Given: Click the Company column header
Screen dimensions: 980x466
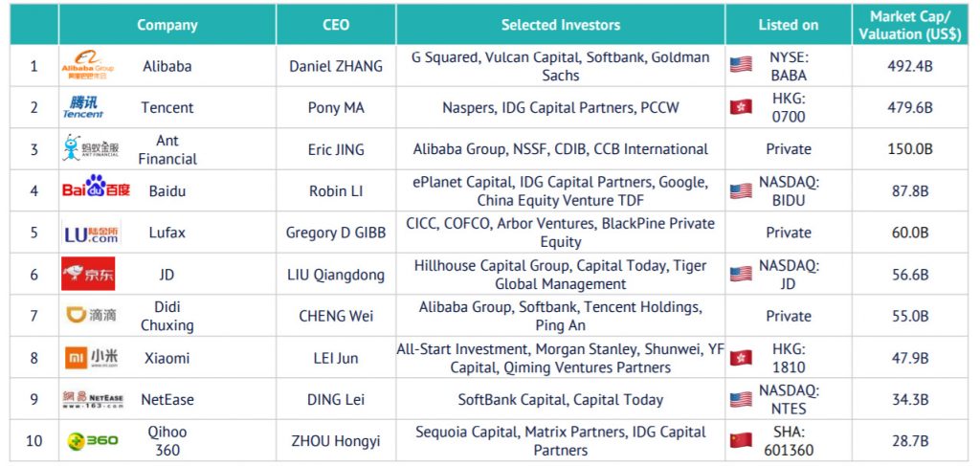Looking at the screenshot, I should (167, 24).
